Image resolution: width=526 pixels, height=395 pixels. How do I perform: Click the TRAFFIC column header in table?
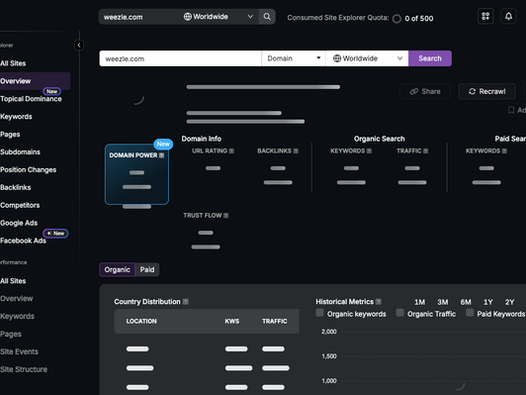274,322
